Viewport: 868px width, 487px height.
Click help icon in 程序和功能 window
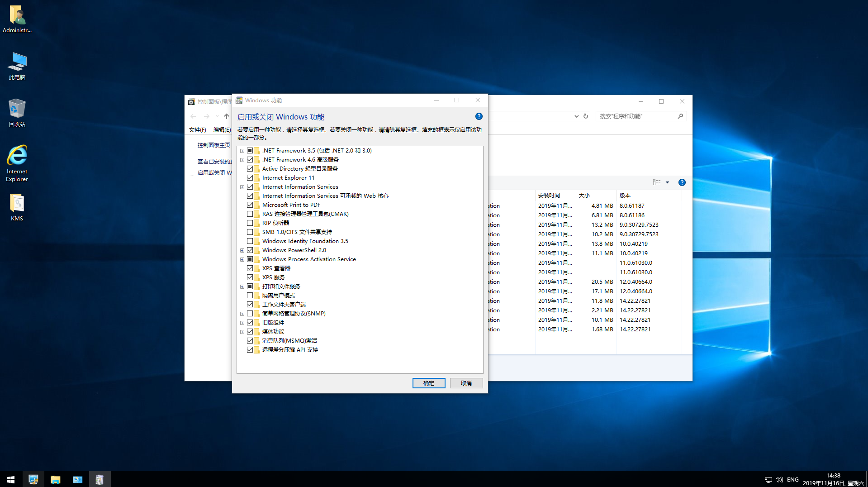click(682, 182)
